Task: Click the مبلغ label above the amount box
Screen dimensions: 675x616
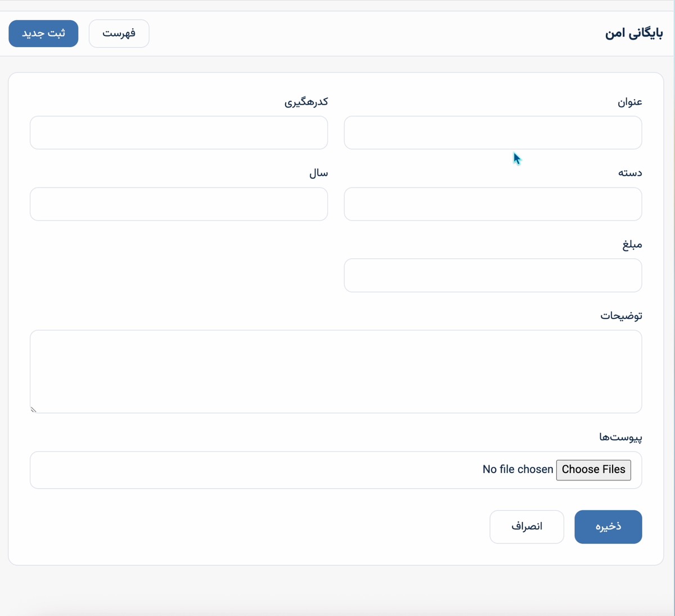Action: 632,245
